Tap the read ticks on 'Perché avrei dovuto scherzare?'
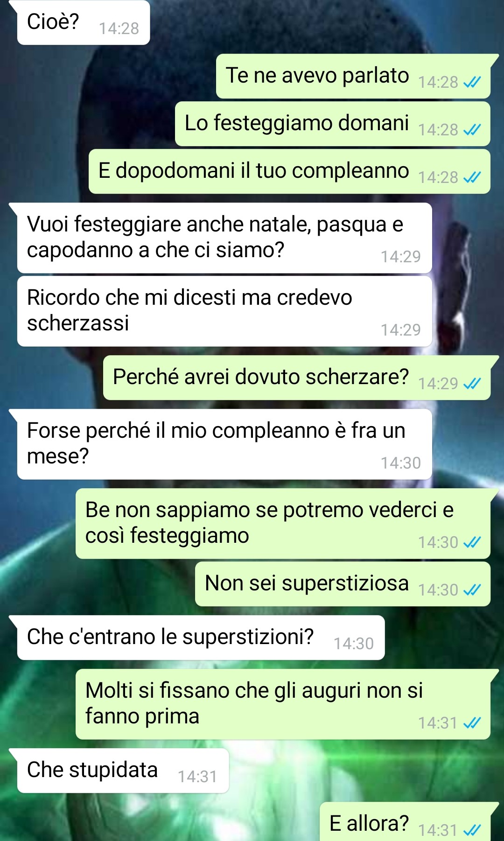Screen dimensions: 504x841 pos(472,384)
